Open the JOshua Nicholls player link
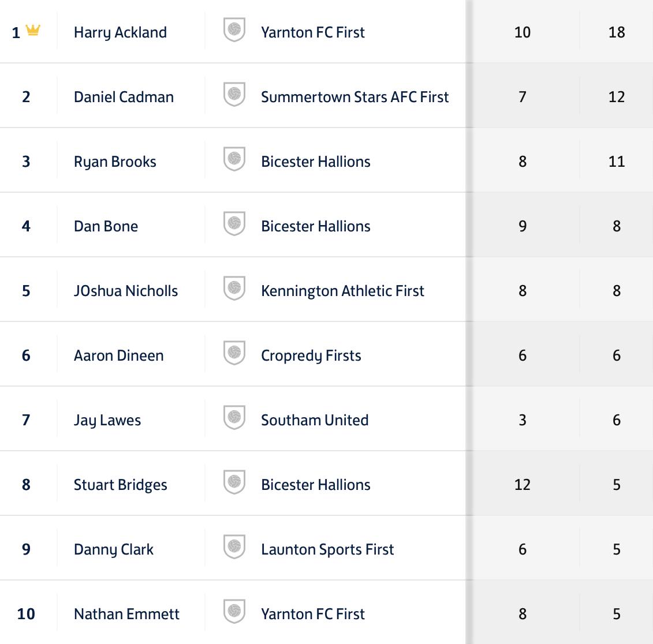 [x=126, y=291]
